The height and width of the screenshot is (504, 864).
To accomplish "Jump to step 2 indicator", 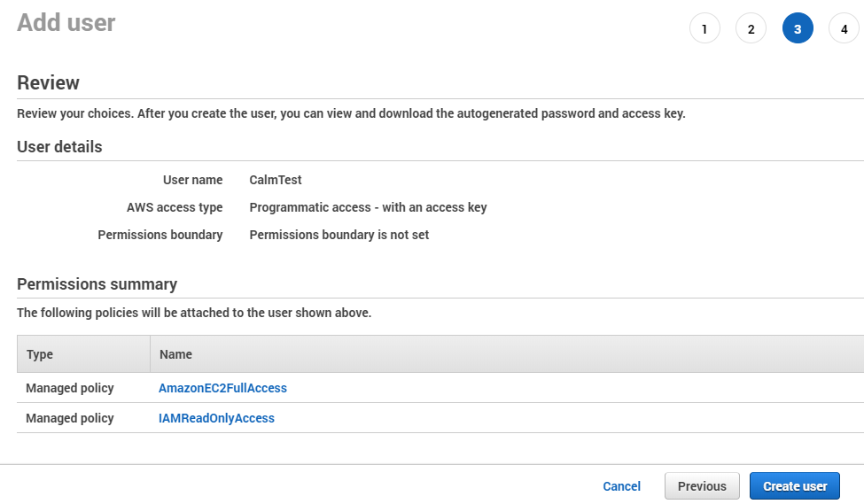I will (751, 28).
